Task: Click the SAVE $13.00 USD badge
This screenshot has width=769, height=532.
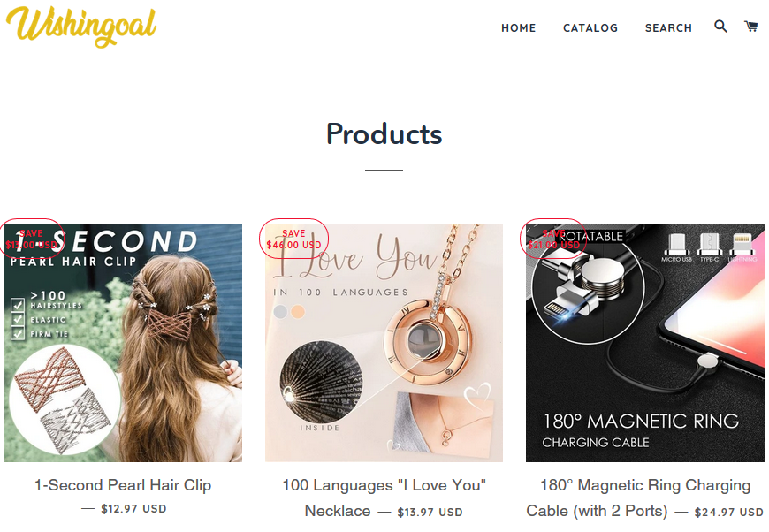Action: pyautogui.click(x=32, y=239)
